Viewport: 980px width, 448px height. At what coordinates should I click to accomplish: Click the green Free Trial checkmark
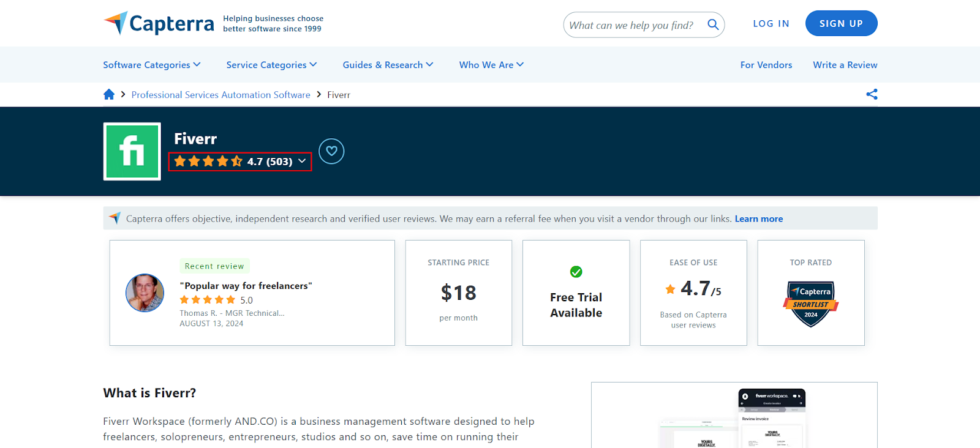coord(576,272)
